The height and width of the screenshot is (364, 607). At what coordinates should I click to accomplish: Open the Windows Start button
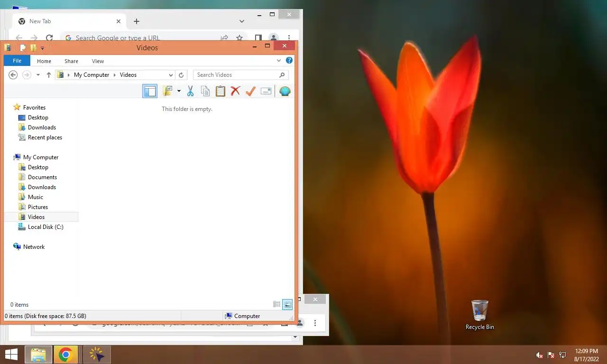11,355
